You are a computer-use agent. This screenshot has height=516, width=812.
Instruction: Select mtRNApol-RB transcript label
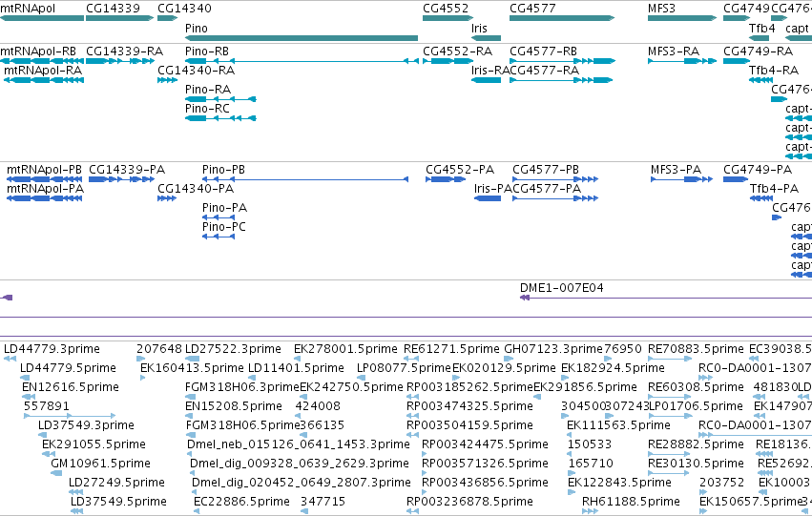click(38, 52)
